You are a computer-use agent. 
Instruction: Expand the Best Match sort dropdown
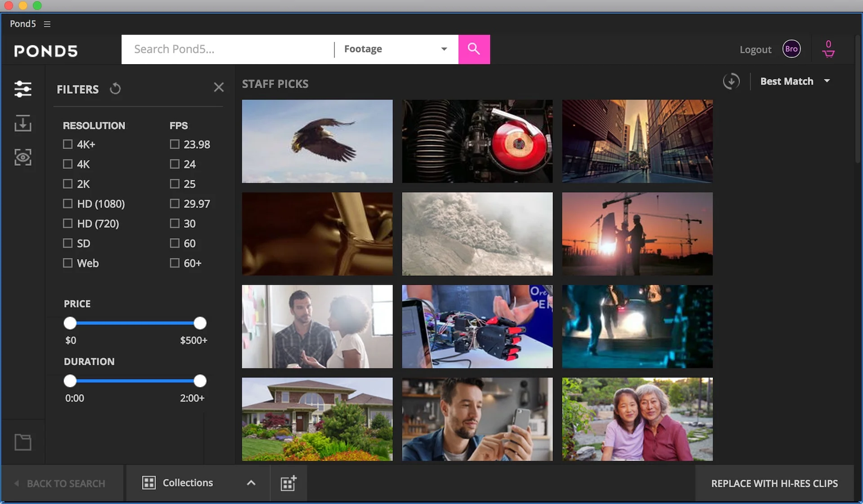point(794,81)
